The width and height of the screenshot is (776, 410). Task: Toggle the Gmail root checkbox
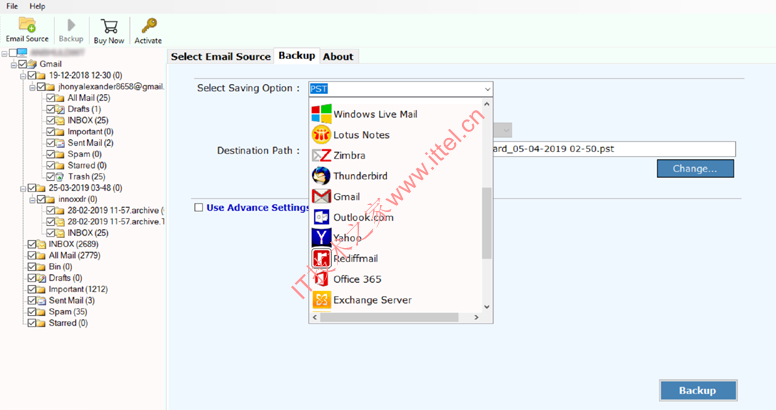point(22,64)
